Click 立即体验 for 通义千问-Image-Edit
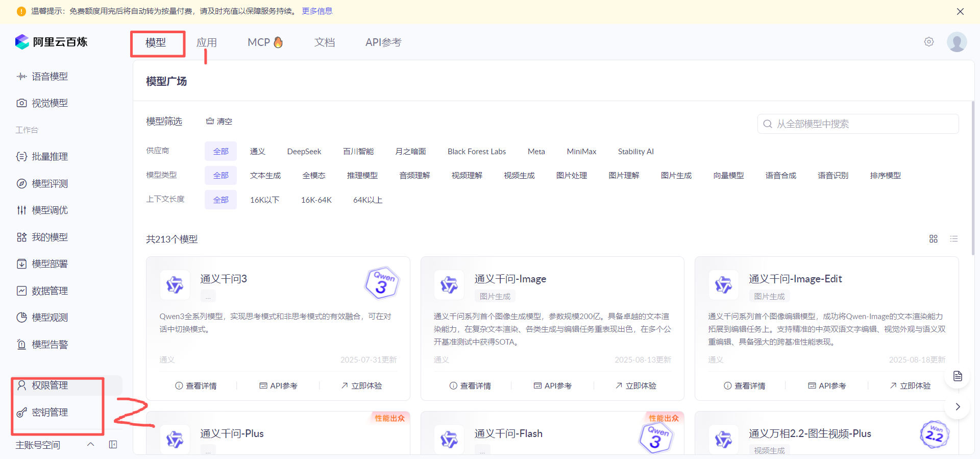Image resolution: width=980 pixels, height=459 pixels. click(x=910, y=386)
